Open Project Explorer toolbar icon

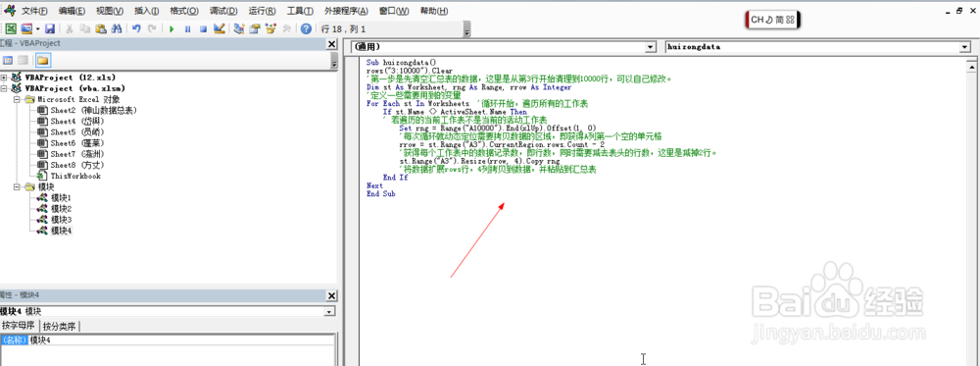[239, 28]
